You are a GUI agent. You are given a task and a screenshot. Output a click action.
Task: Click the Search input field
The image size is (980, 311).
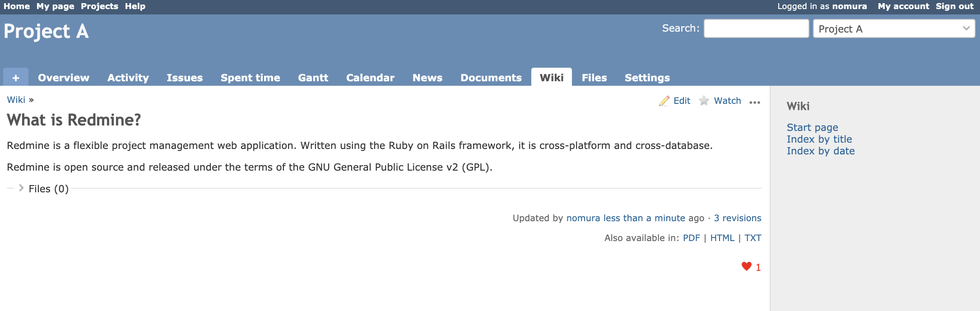pos(756,28)
